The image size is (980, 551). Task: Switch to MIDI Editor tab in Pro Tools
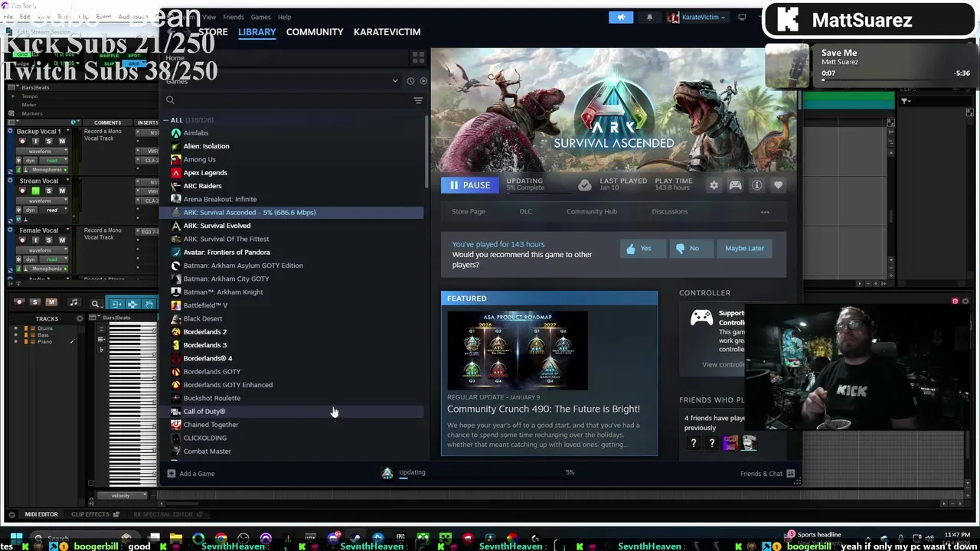41,514
